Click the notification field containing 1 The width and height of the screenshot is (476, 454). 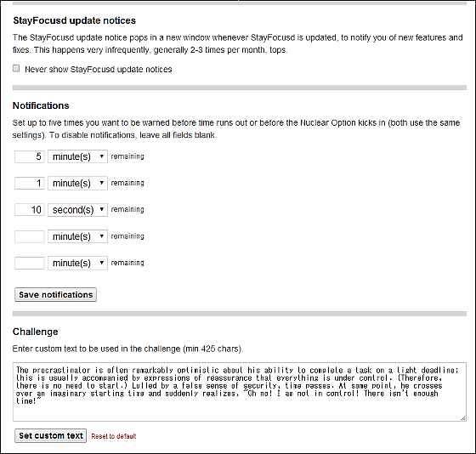point(30,183)
